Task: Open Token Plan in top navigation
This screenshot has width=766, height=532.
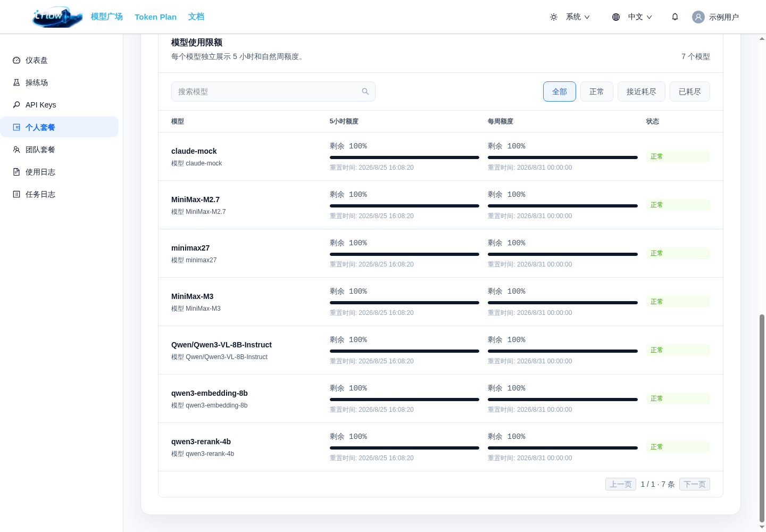Action: (155, 17)
